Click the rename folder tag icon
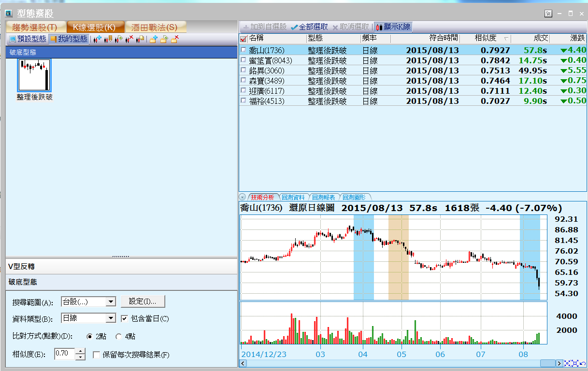Image resolution: width=588 pixels, height=371 pixels. pos(164,39)
